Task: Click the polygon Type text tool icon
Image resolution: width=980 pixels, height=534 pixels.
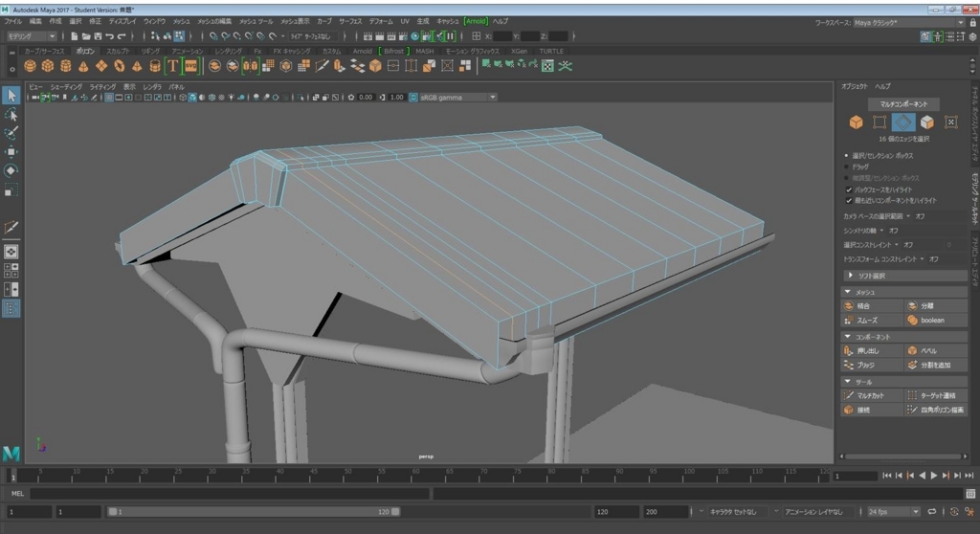Action: click(173, 66)
